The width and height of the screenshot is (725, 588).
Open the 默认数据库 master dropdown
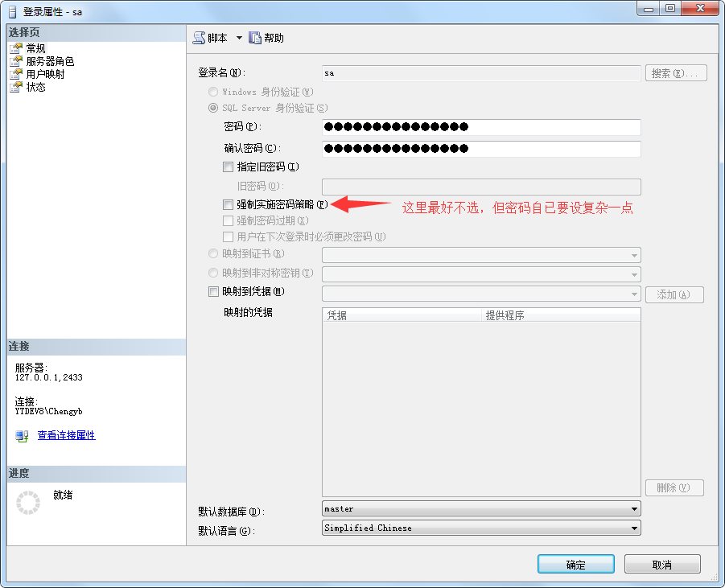(x=481, y=509)
